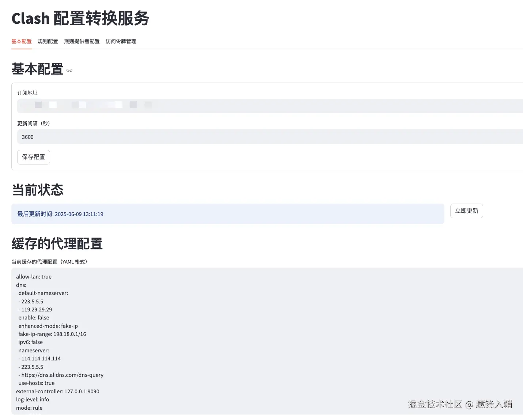Image resolution: width=523 pixels, height=420 pixels.
Task: Open the 规则提供者配置 tab
Action: (82, 41)
